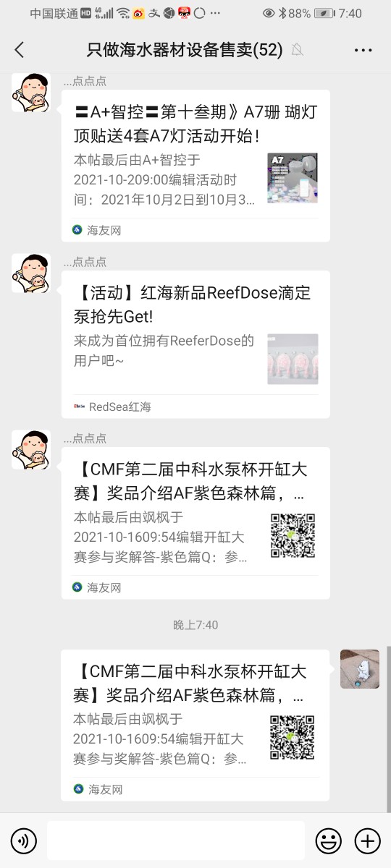
Task: Tap the back arrow in the header
Action: pos(20,49)
